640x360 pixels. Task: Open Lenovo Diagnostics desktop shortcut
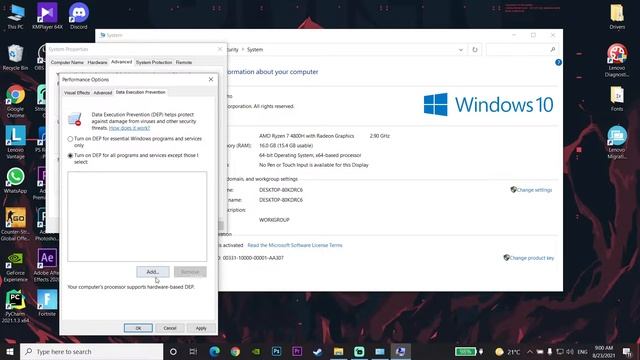617,60
